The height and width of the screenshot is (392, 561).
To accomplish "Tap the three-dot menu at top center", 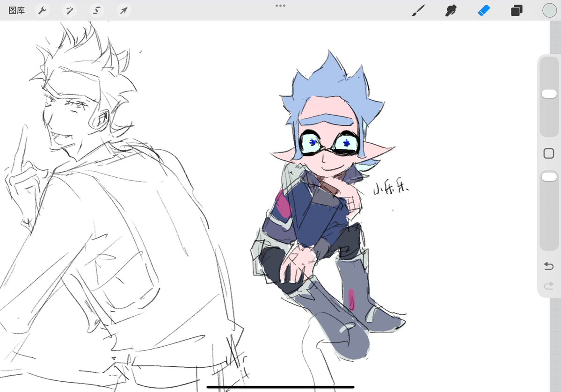I will [281, 6].
